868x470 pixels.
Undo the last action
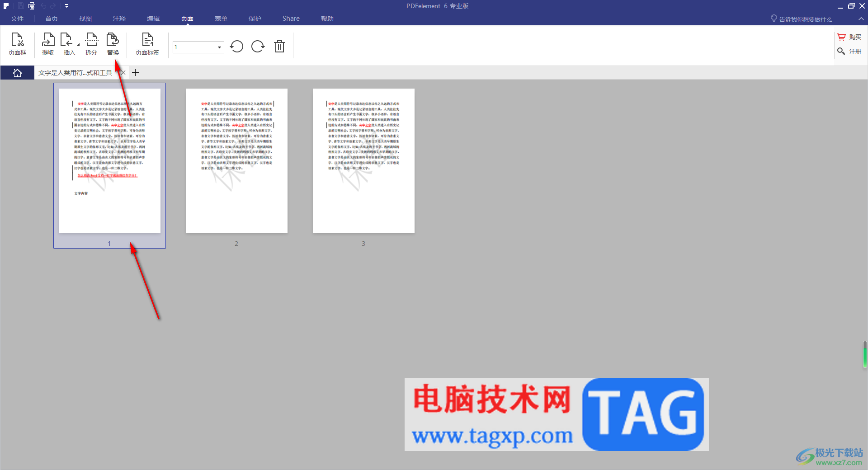tap(43, 6)
